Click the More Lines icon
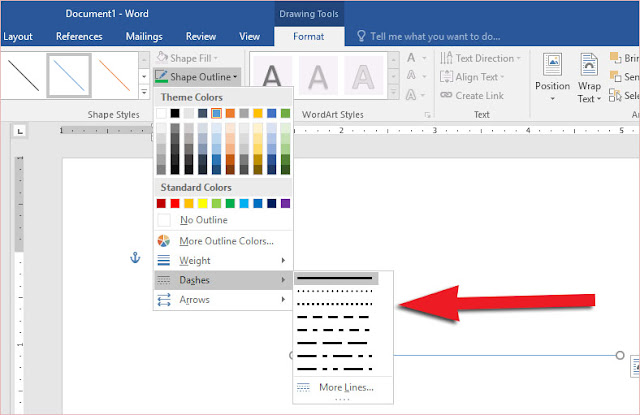Viewport: 640px width, 415px height. coord(303,387)
